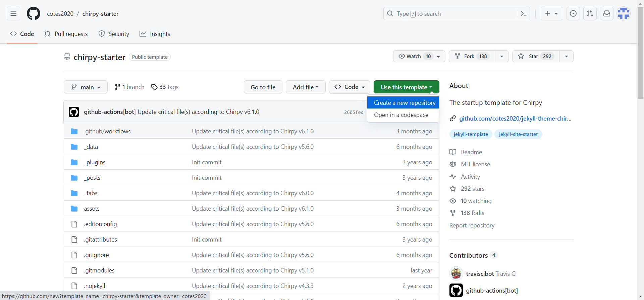
Task: Click the Report repository link
Action: point(472,225)
